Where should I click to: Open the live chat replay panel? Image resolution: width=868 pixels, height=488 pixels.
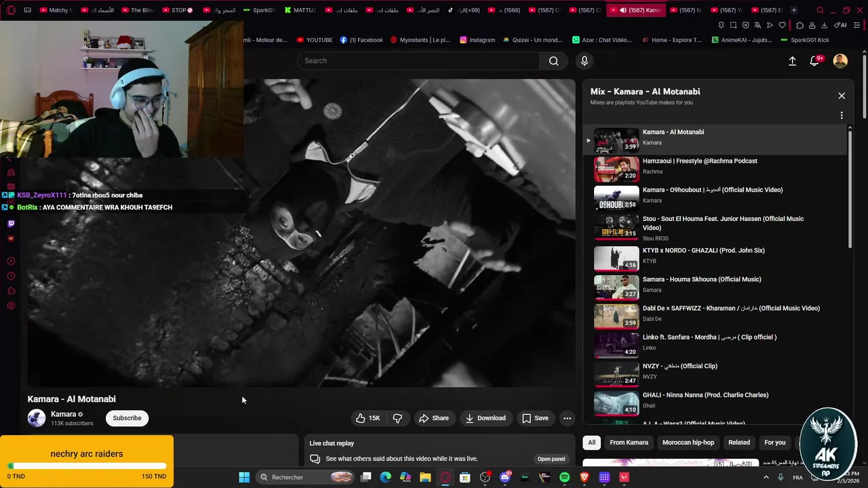tap(551, 459)
